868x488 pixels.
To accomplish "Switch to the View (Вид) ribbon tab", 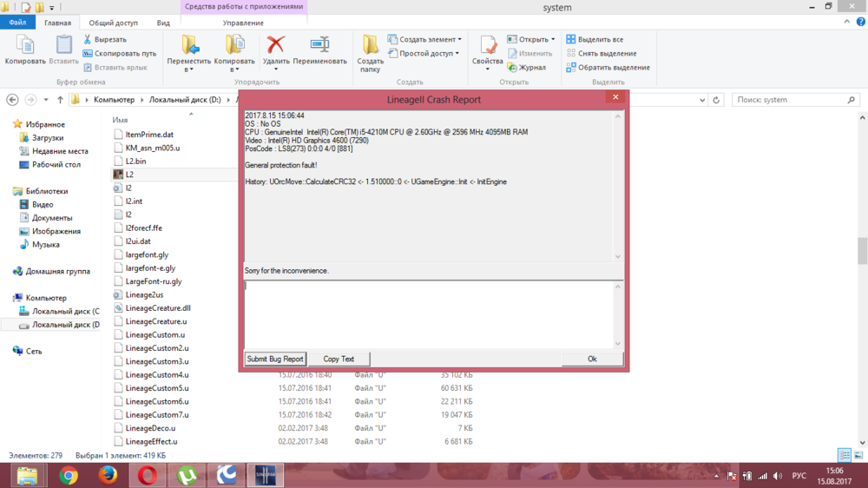I will (163, 23).
